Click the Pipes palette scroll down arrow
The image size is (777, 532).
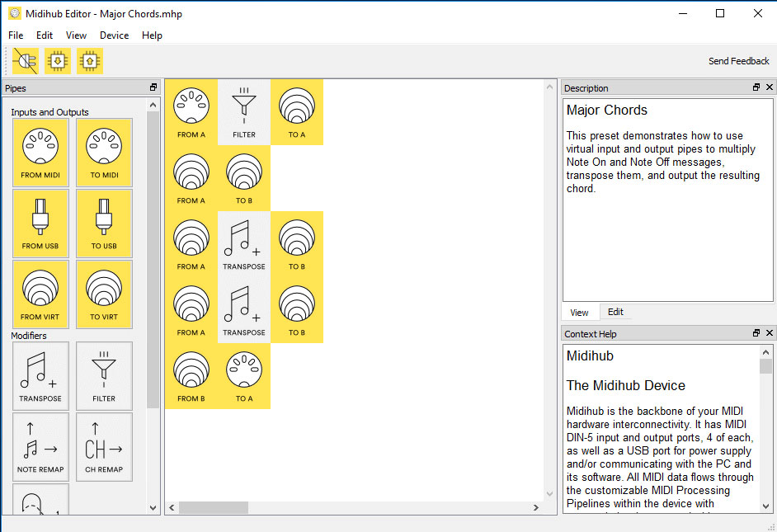pos(153,508)
